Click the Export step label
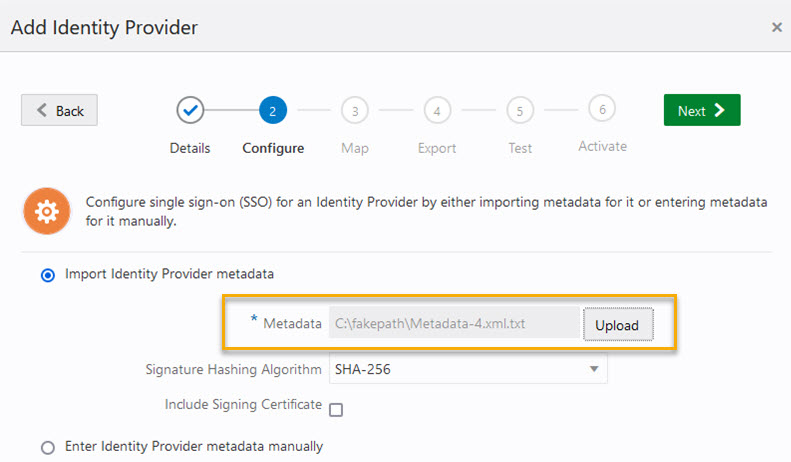 pyautogui.click(x=437, y=148)
